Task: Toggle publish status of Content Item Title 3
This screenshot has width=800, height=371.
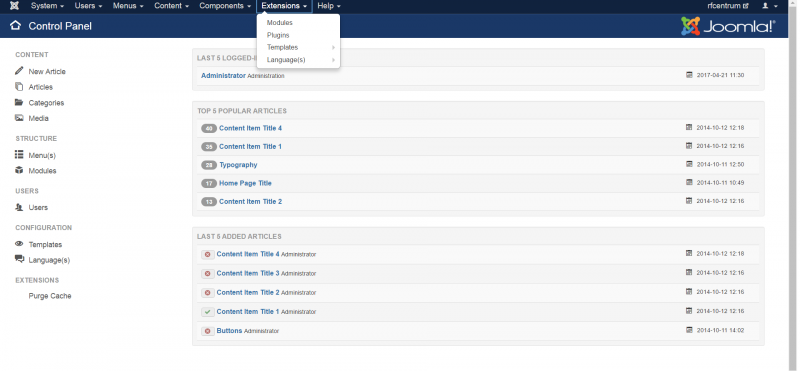Action: pyautogui.click(x=207, y=274)
